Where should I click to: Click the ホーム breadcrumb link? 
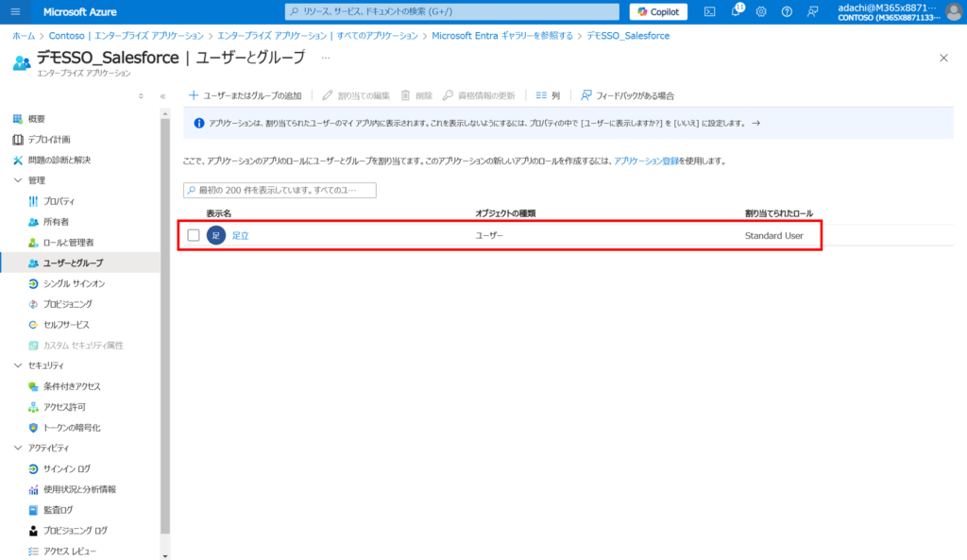pyautogui.click(x=24, y=36)
